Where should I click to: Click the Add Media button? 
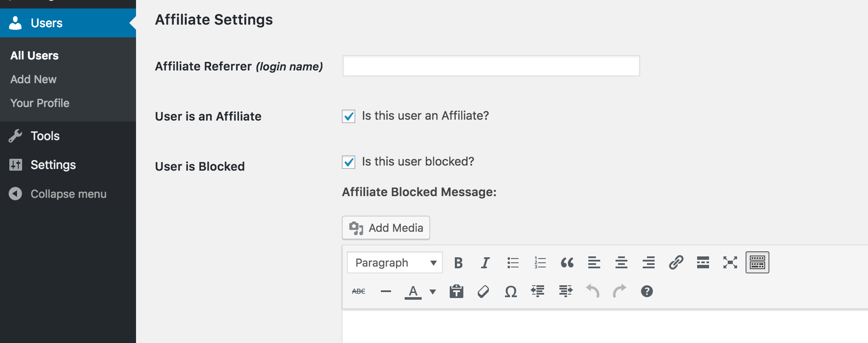click(386, 228)
